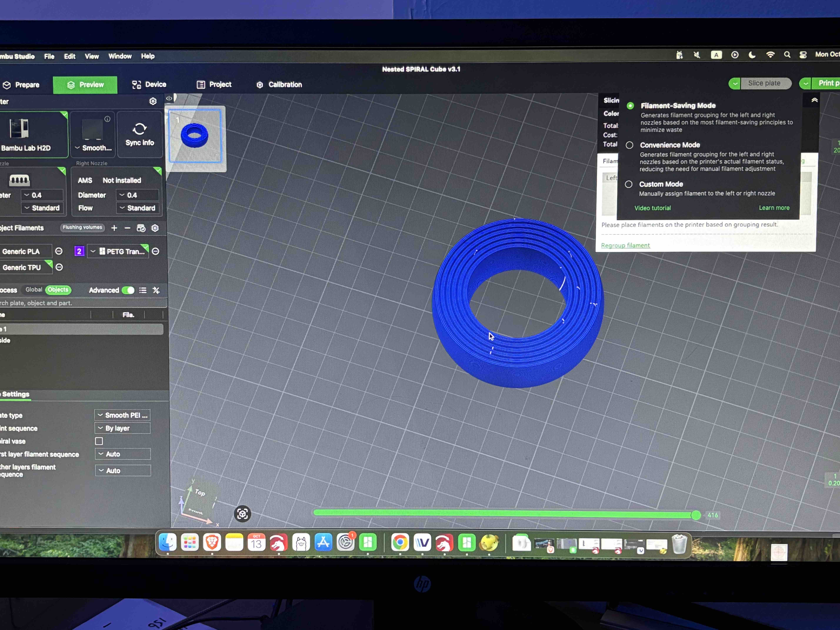Expand the right nozzle Flow Standard dropdown

point(137,208)
